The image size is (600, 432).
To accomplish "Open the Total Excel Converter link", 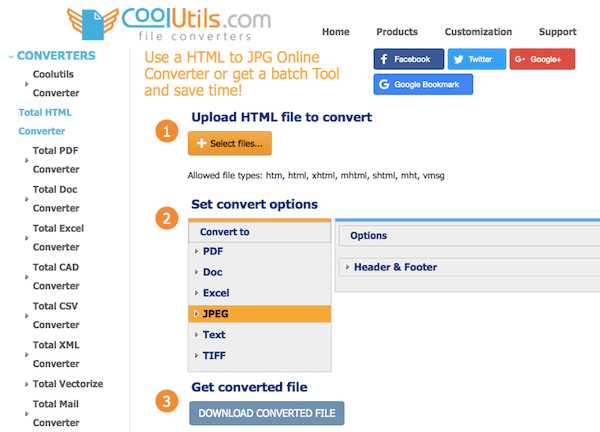I will (58, 238).
